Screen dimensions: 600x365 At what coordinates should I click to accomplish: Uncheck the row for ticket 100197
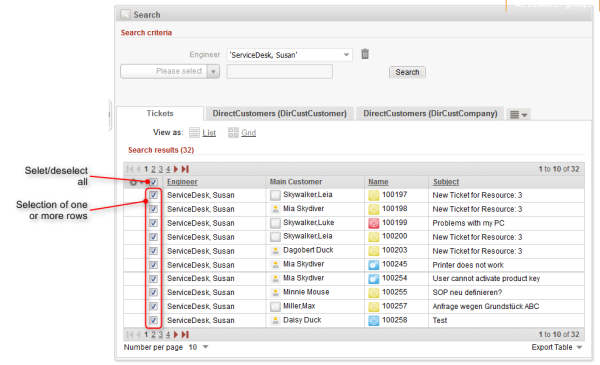click(153, 195)
